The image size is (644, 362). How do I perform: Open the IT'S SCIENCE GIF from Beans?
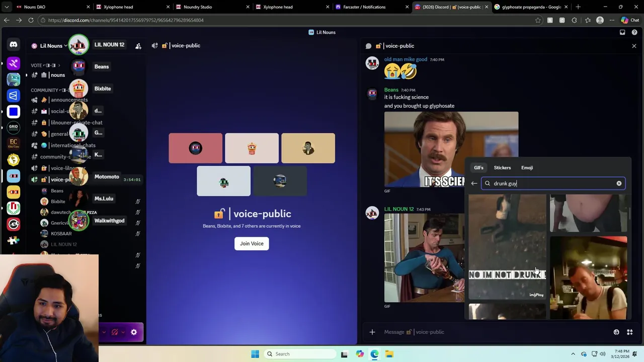pos(424,149)
